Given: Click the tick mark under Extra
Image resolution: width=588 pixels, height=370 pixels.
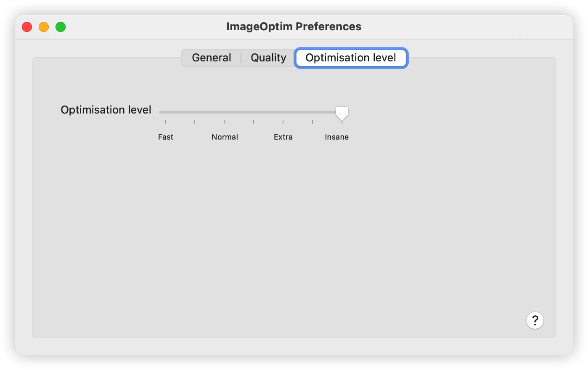Looking at the screenshot, I should 283,122.
